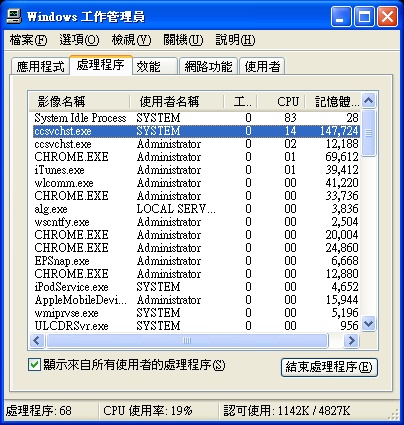Screen dimensions: 404x425
Task: Open the 關機(U) menu
Action: click(x=183, y=40)
